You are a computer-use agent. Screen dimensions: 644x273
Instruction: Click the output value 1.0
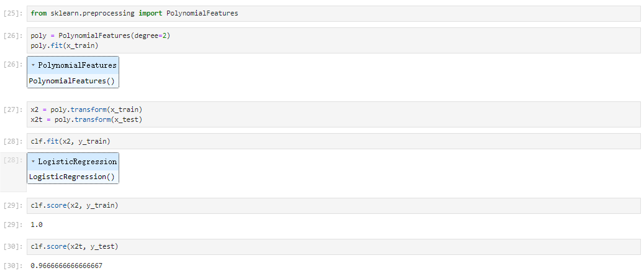pos(37,225)
